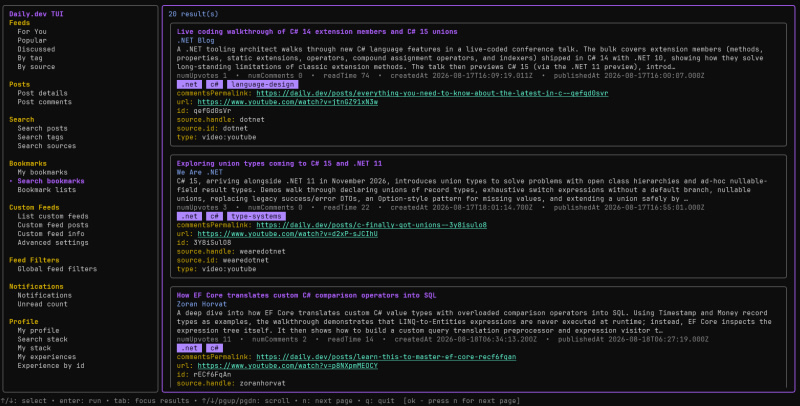Image resolution: width=800 pixels, height=406 pixels.
Task: Click the 'q: quit' status bar hint
Action: (378, 401)
